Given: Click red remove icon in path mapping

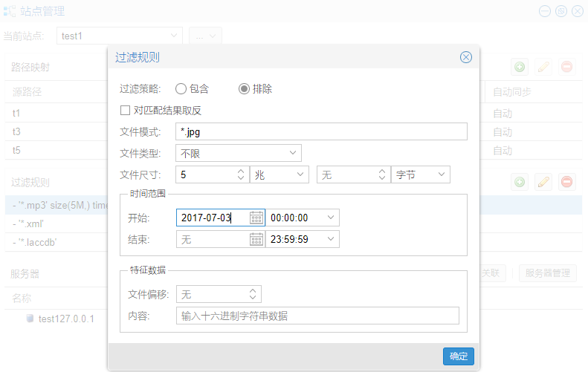Looking at the screenshot, I should pyautogui.click(x=566, y=67).
